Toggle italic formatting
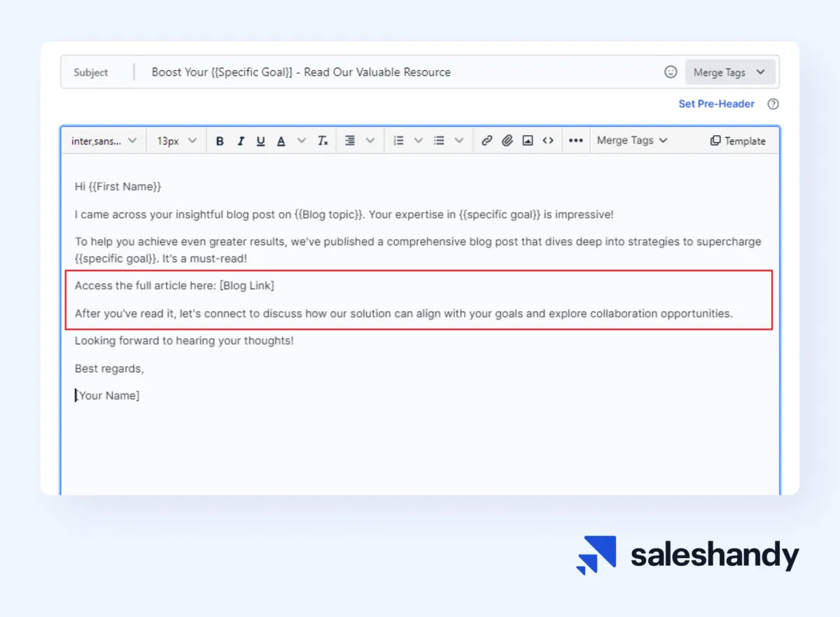 click(x=240, y=141)
